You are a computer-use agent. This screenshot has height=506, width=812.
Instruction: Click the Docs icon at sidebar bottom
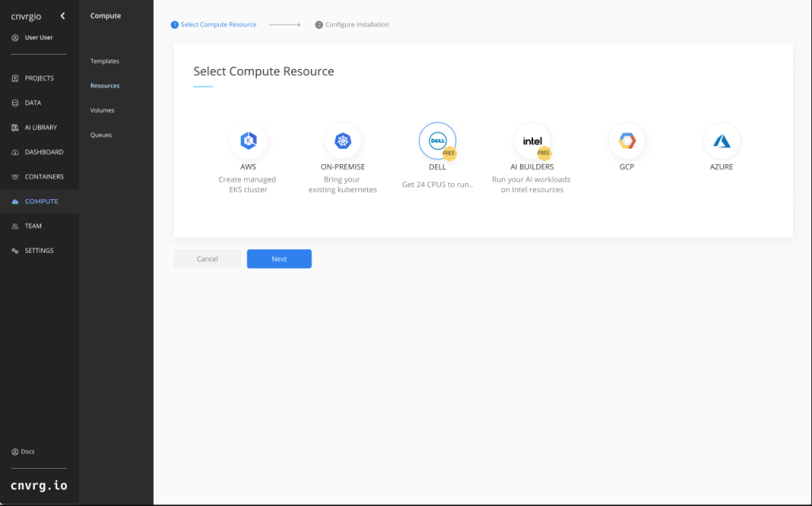tap(15, 451)
